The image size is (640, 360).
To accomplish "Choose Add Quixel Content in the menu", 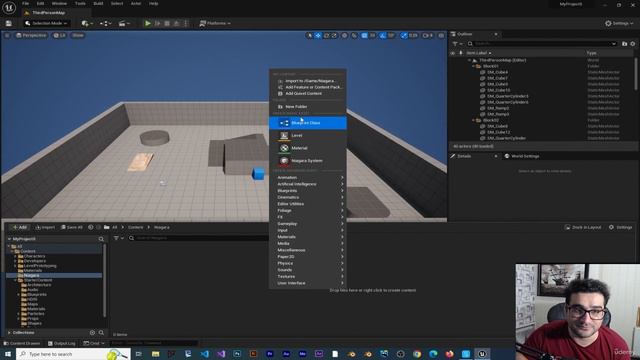I will (308, 93).
